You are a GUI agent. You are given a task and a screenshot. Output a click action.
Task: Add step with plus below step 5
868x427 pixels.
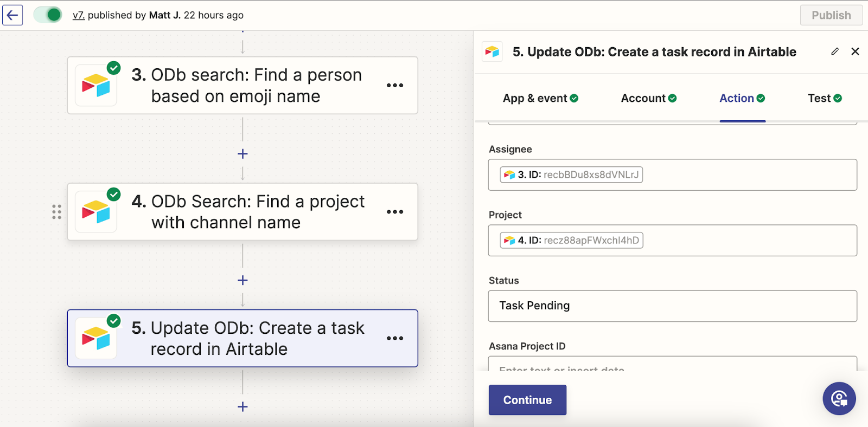pos(242,406)
